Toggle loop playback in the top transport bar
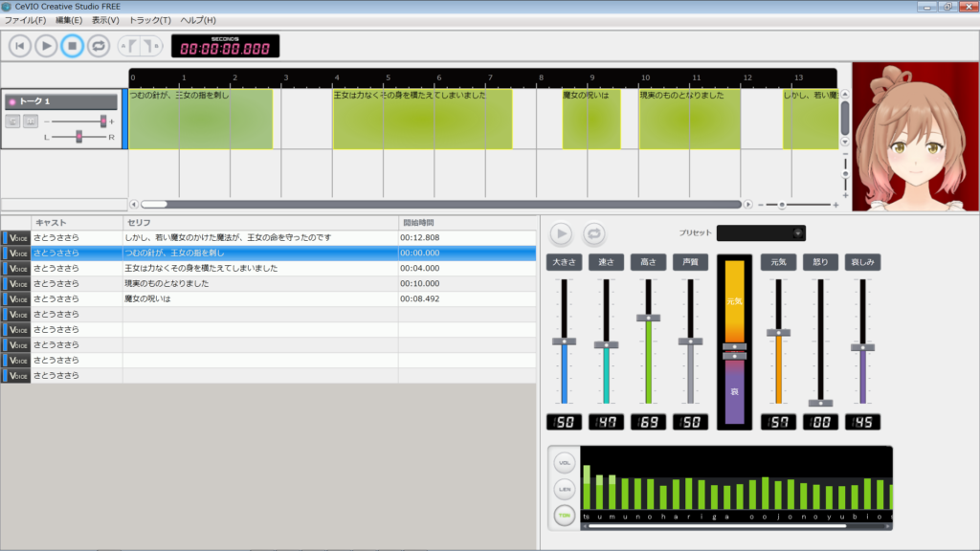980x551 pixels. pos(99,46)
